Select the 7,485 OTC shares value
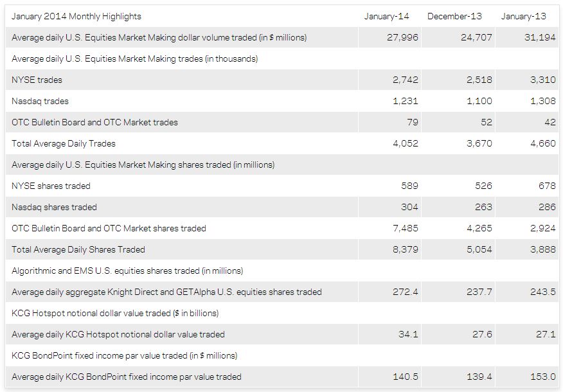 coord(405,228)
